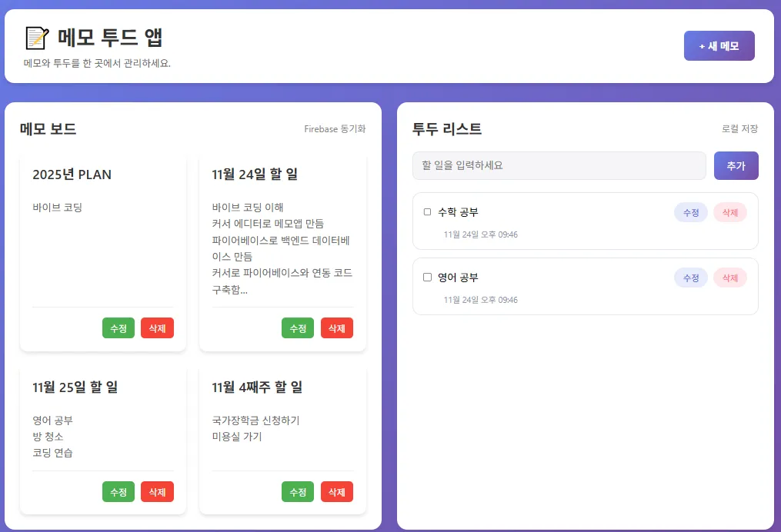Delete the '11월 24일 할 일' memo
The image size is (781, 532).
coord(336,328)
